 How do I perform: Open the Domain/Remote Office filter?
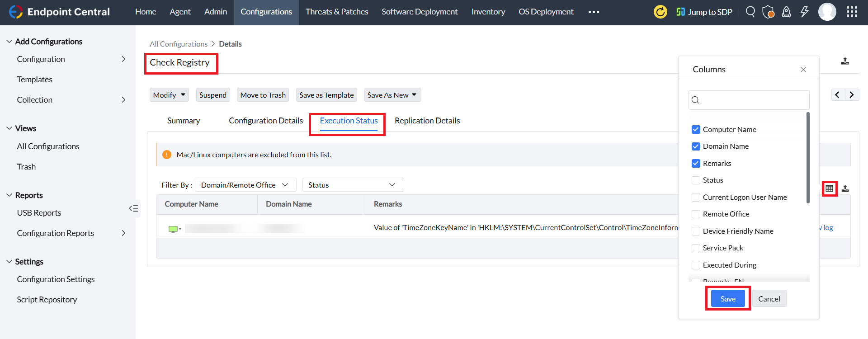coord(245,185)
